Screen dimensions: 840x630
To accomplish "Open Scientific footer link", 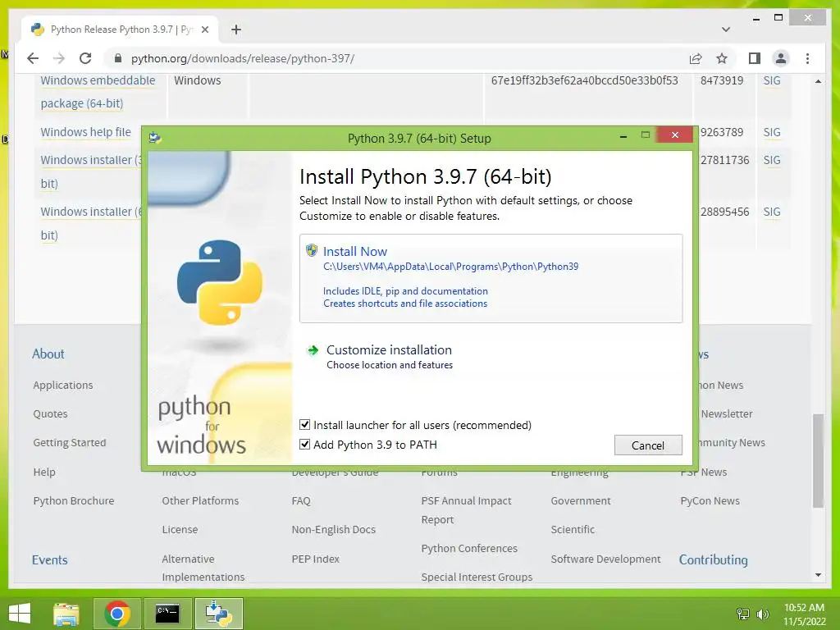I will (573, 529).
